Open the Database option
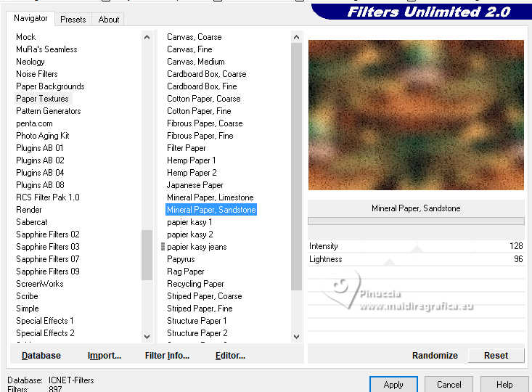 coord(41,356)
